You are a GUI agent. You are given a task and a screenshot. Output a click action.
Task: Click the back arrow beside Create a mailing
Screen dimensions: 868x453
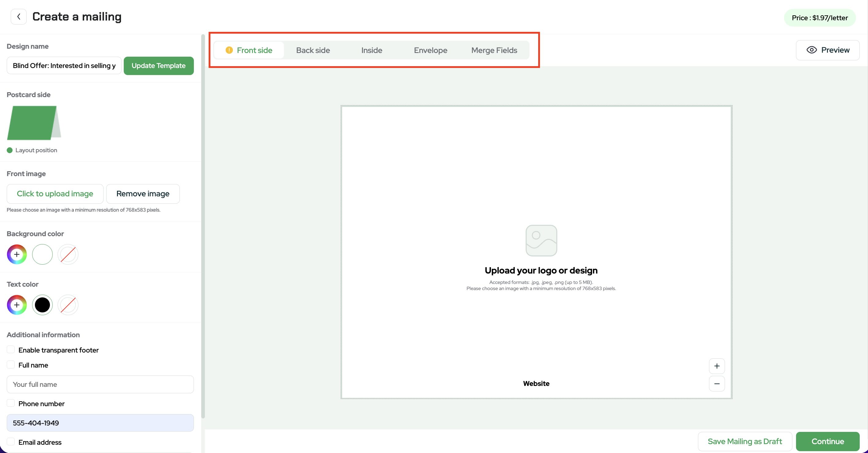click(19, 17)
